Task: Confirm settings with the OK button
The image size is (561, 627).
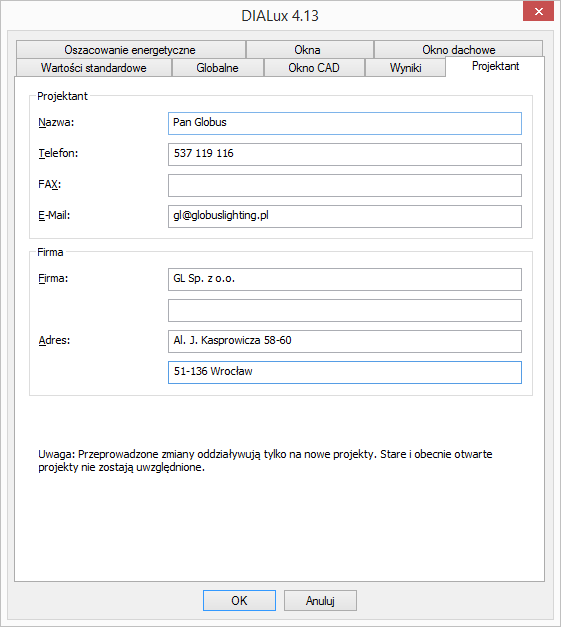Action: [239, 600]
